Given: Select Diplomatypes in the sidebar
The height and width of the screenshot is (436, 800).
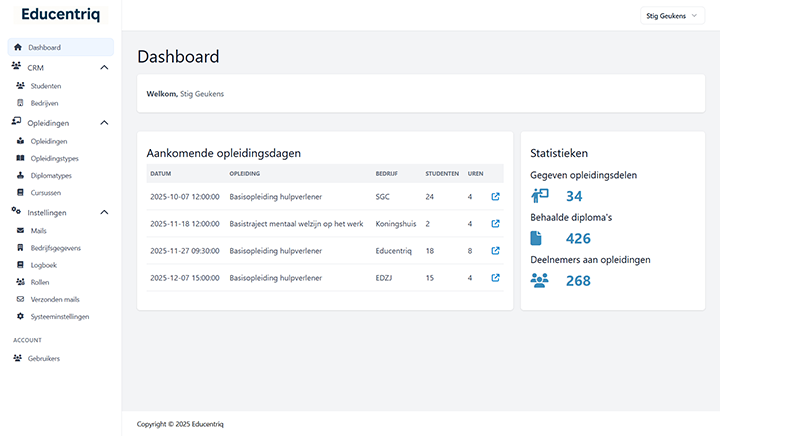Looking at the screenshot, I should coord(51,175).
